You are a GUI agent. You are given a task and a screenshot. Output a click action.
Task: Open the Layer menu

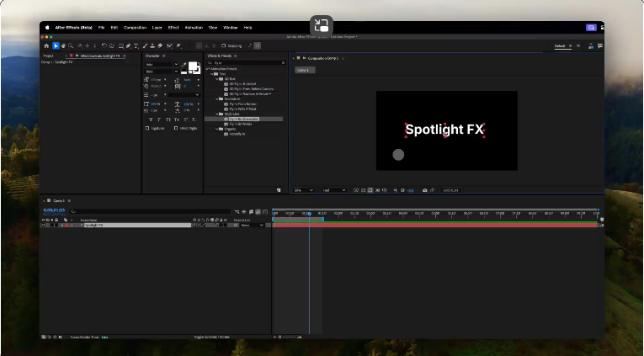point(157,28)
